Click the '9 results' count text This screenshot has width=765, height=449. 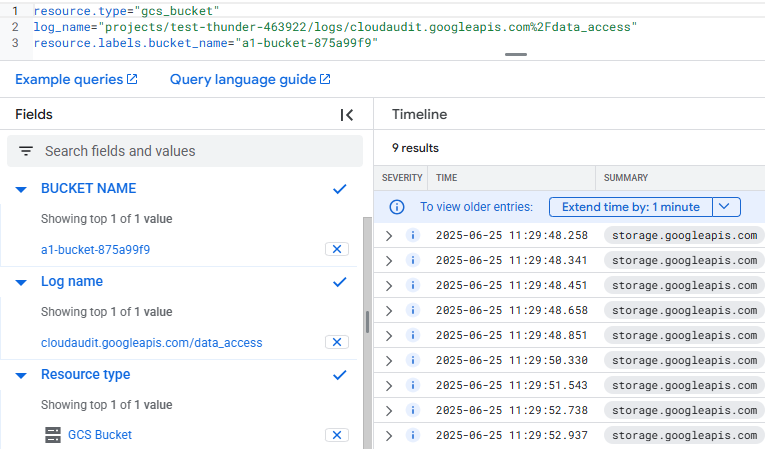pyautogui.click(x=415, y=148)
